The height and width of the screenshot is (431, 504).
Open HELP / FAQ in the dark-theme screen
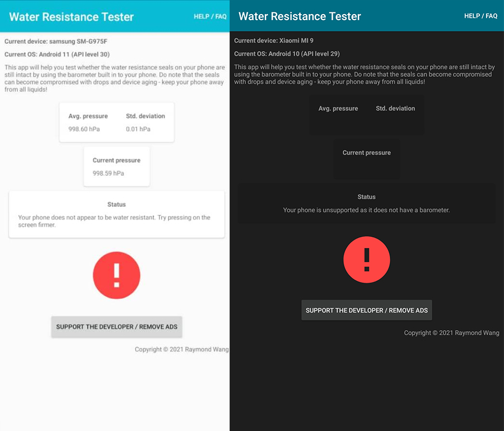(480, 16)
